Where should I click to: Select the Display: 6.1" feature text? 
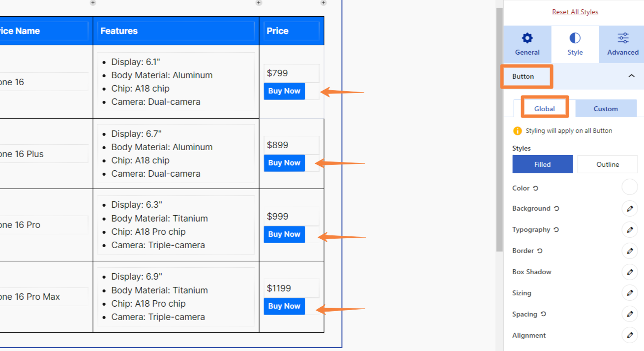(x=136, y=62)
